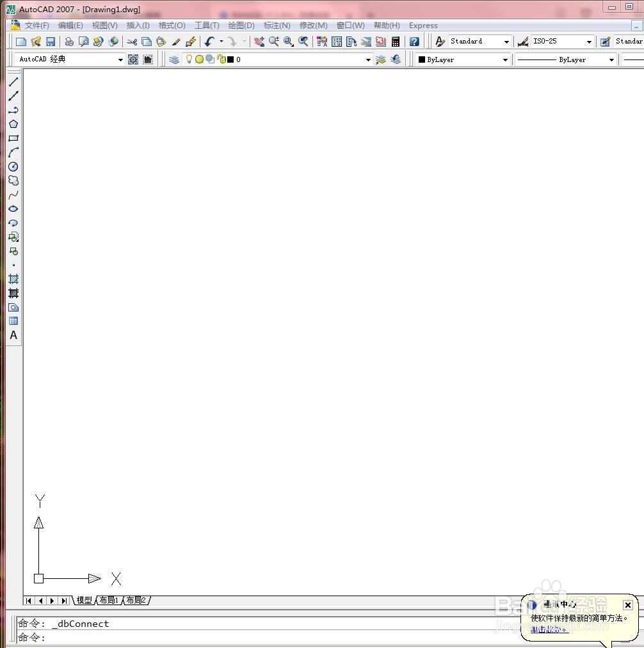The width and height of the screenshot is (644, 648).
Task: Open the Standard text style dropdown
Action: 506,42
